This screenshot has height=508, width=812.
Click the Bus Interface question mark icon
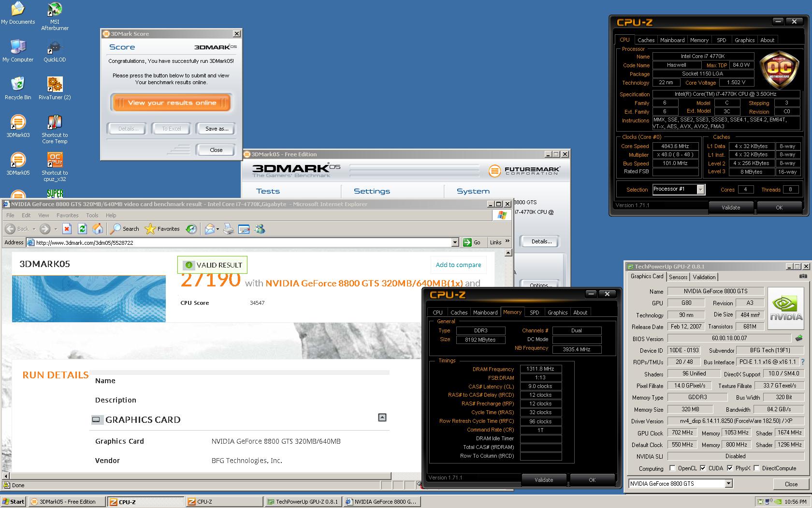point(803,362)
